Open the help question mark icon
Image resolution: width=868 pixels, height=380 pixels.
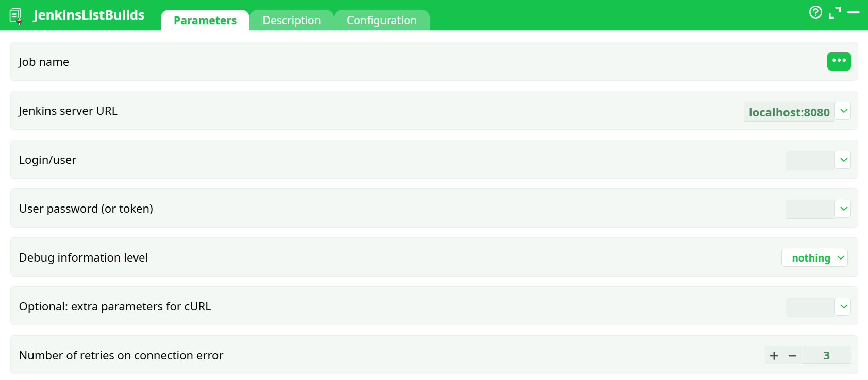click(x=815, y=12)
